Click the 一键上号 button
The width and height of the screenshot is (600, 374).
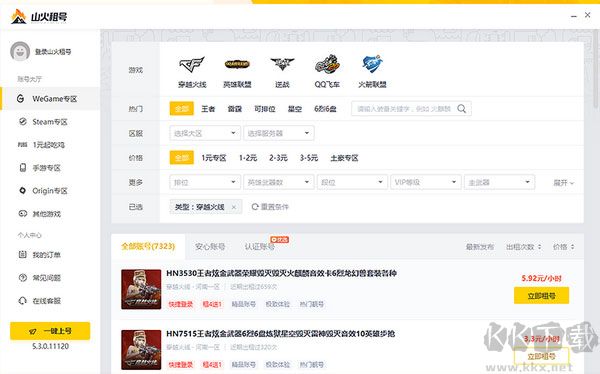coord(50,331)
